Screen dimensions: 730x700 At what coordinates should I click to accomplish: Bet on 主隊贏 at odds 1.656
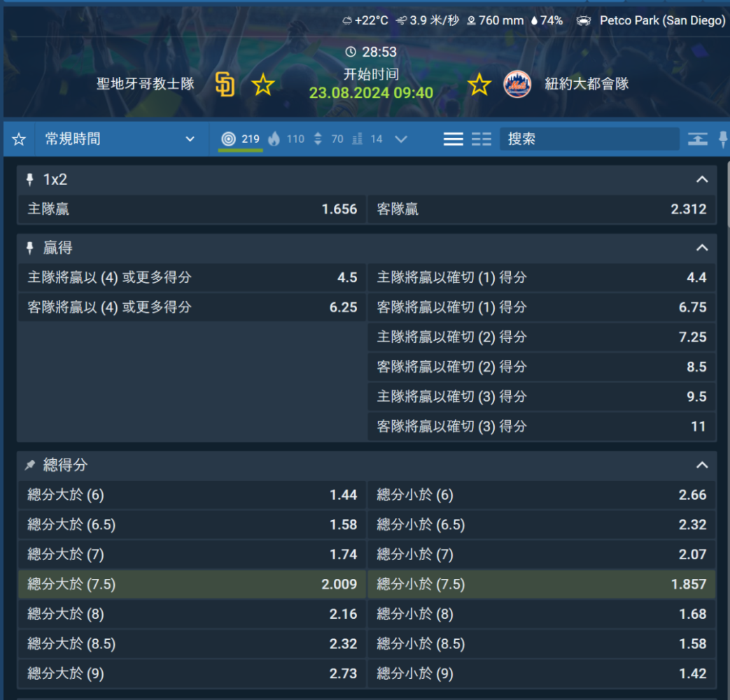(192, 209)
